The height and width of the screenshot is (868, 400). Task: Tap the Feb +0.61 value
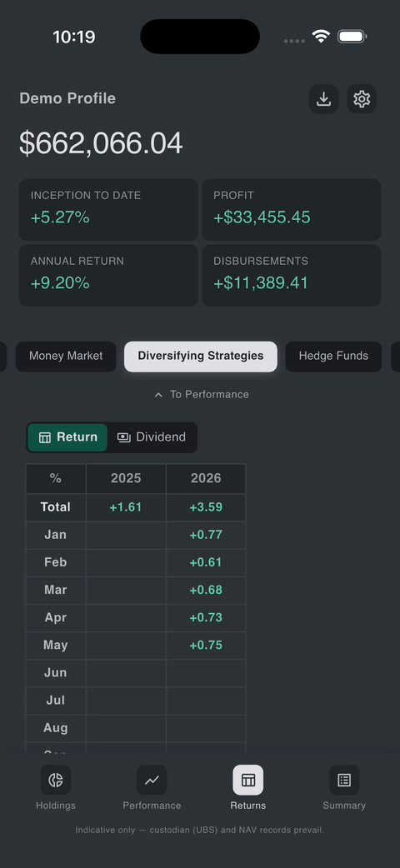[206, 562]
